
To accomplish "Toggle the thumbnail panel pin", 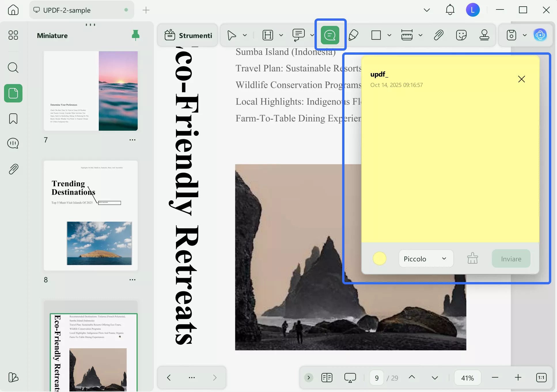I will point(135,35).
